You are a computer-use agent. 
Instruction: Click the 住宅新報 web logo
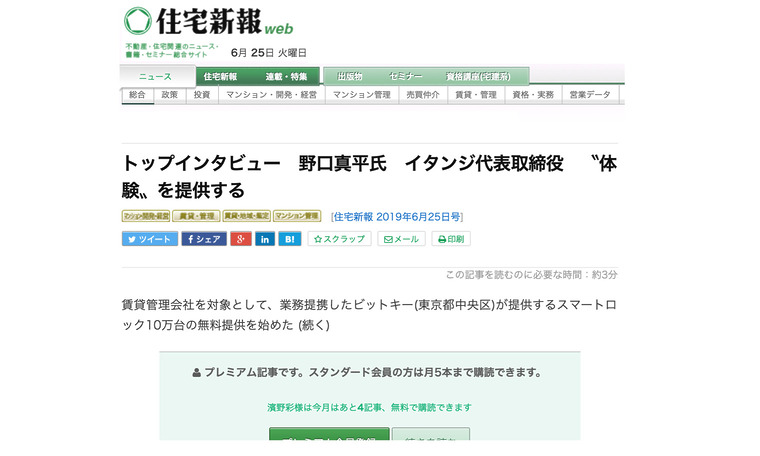point(210,22)
